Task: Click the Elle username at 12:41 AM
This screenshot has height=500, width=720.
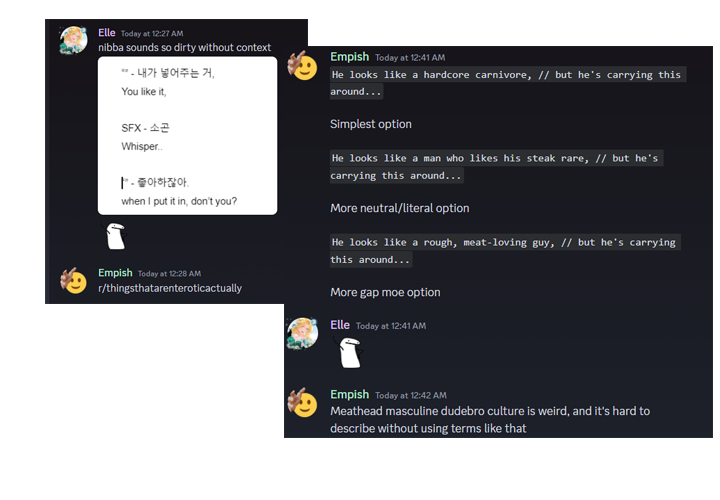Action: click(x=339, y=325)
